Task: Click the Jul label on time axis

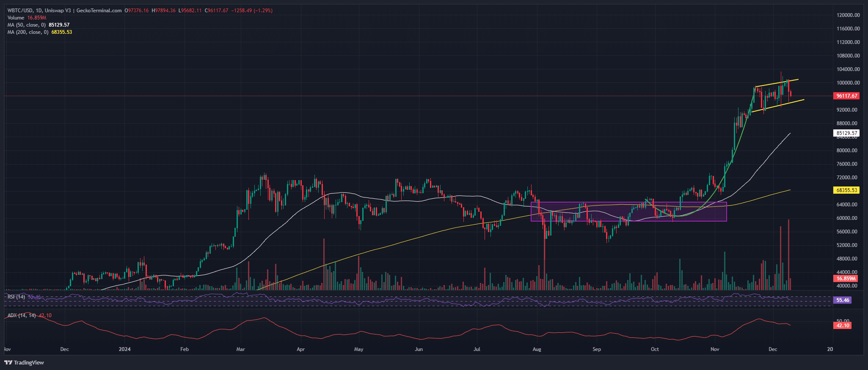Action: [x=477, y=349]
